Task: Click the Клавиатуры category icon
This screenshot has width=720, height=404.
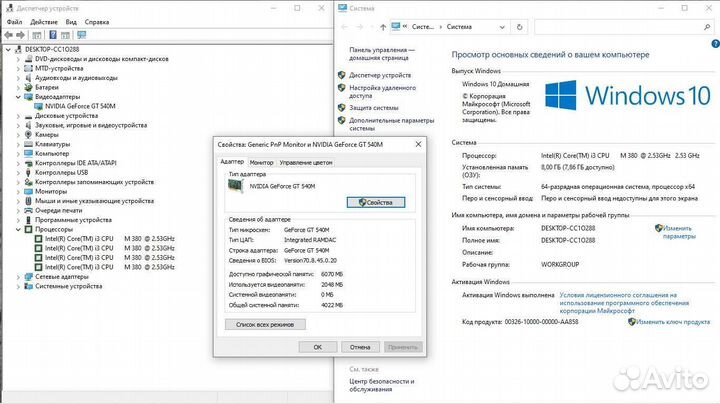Action: [28, 144]
